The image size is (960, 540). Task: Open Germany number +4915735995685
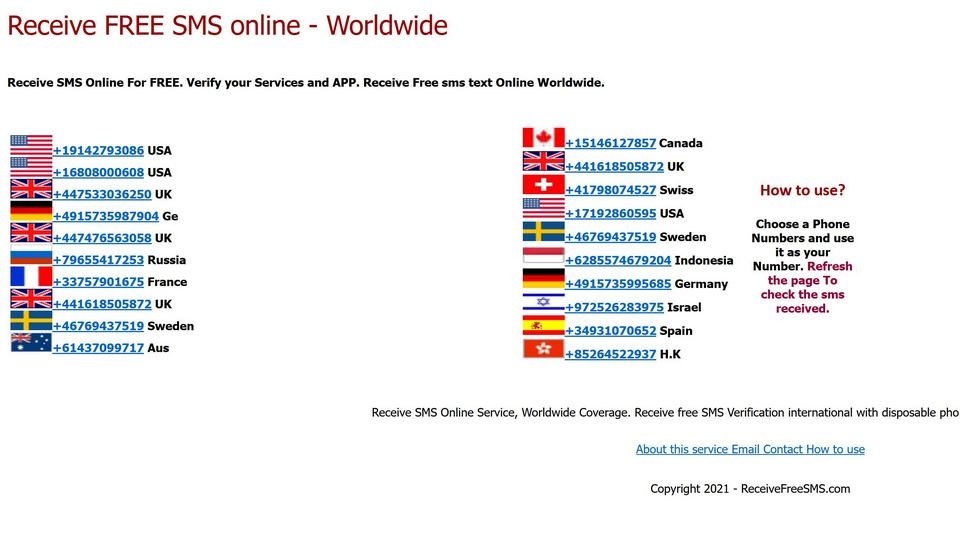pos(618,284)
